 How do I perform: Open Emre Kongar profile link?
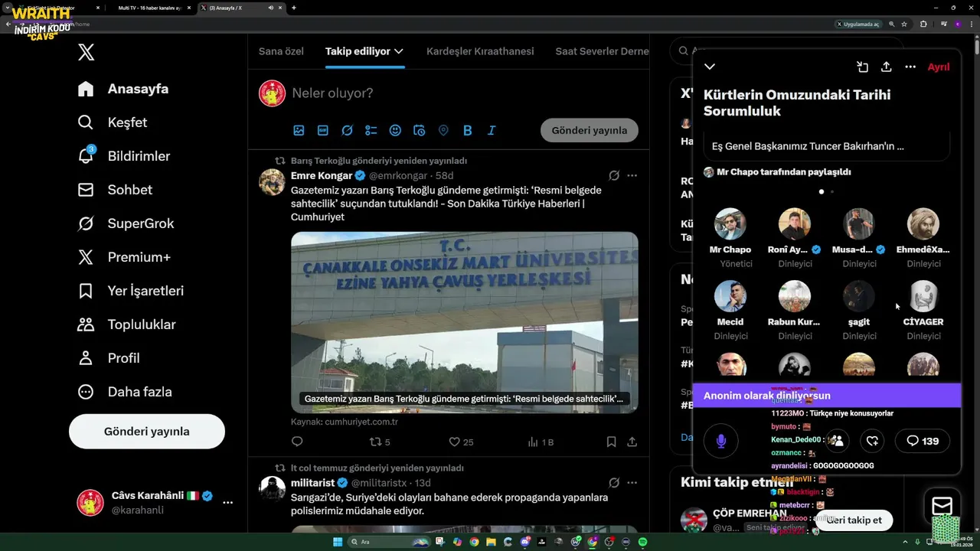[x=322, y=175]
